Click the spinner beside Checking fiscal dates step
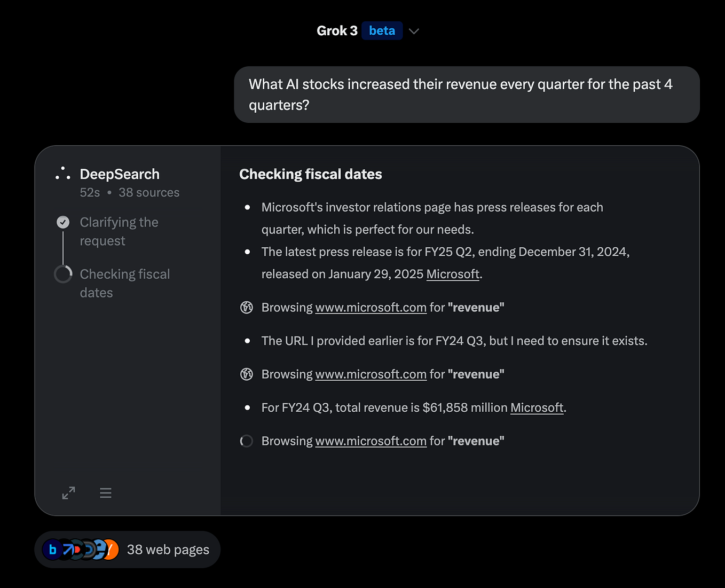The image size is (725, 588). (x=63, y=274)
